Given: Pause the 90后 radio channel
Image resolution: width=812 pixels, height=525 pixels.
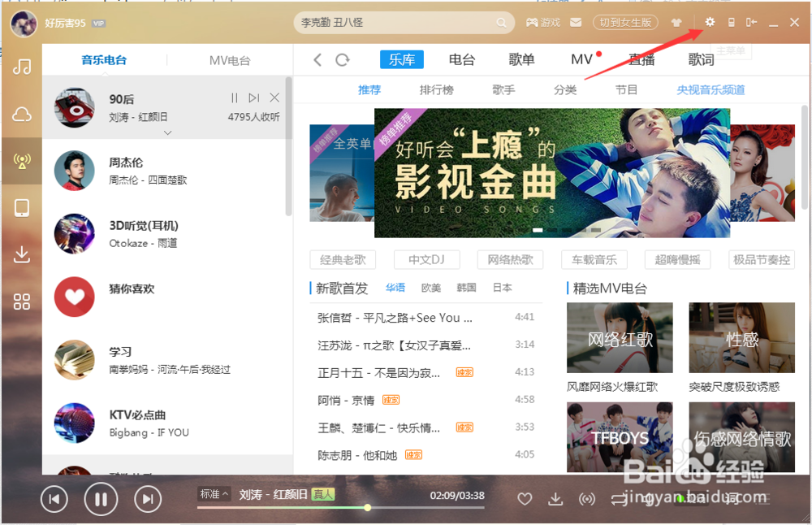Looking at the screenshot, I should (235, 98).
